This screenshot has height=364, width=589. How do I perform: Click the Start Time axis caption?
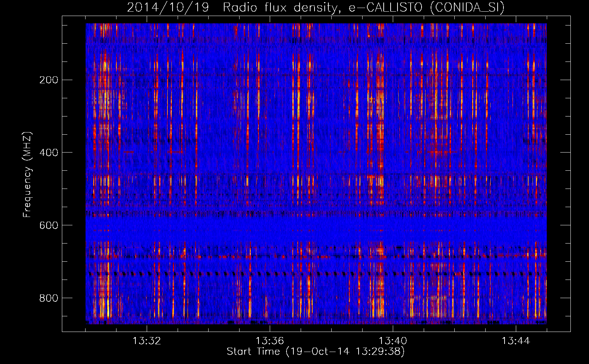coord(316,352)
